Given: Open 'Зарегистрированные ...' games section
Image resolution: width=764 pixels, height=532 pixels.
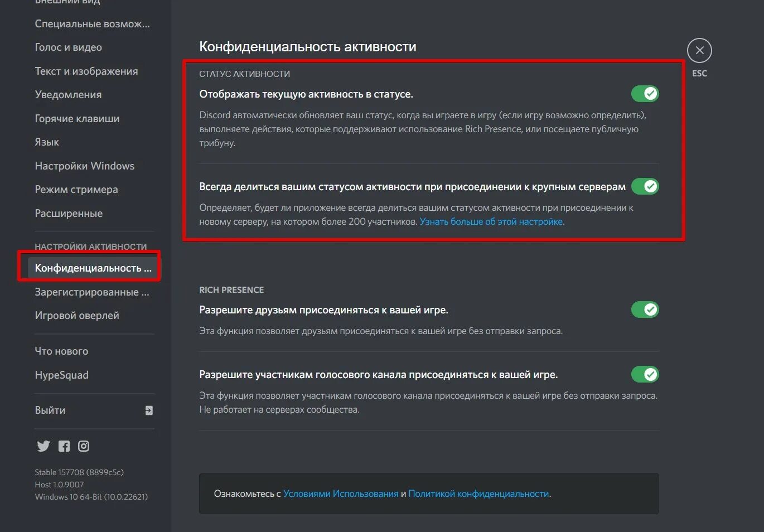Looking at the screenshot, I should pyautogui.click(x=92, y=292).
